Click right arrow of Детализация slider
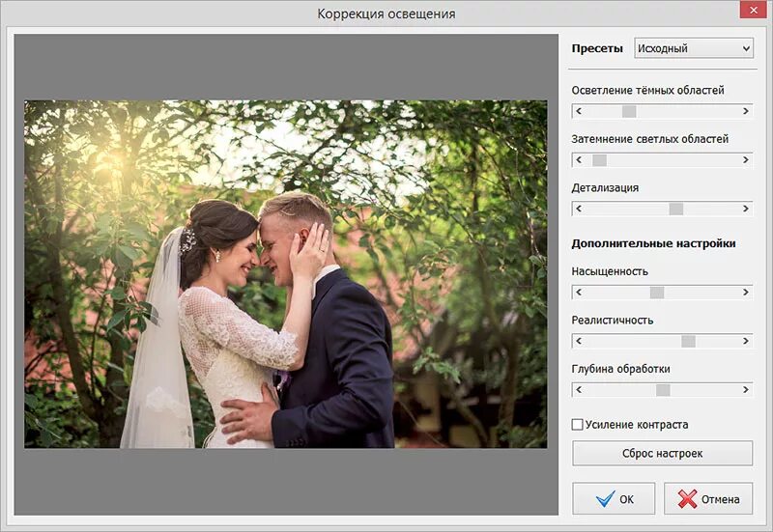This screenshot has height=532, width=773. click(746, 209)
